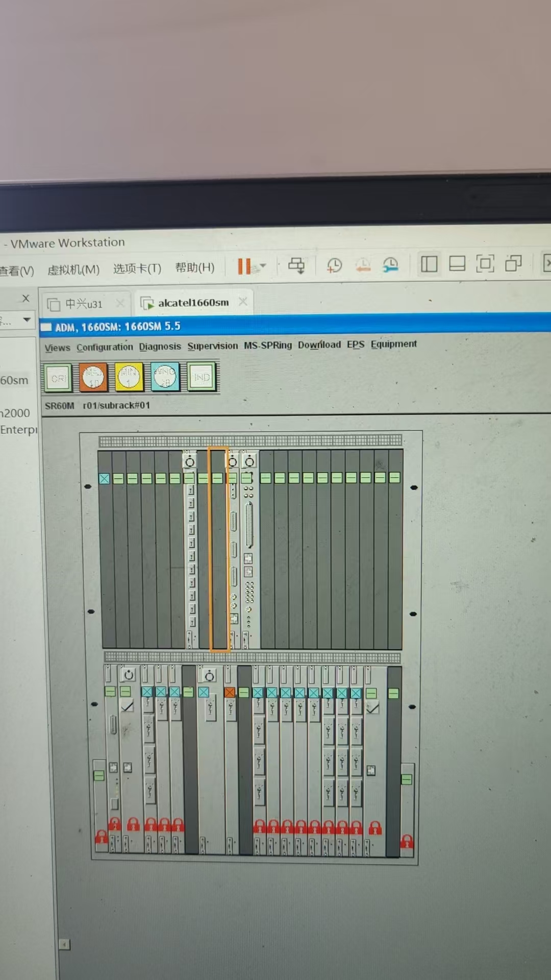This screenshot has width=551, height=980.
Task: Open the Configuration menu
Action: click(105, 348)
